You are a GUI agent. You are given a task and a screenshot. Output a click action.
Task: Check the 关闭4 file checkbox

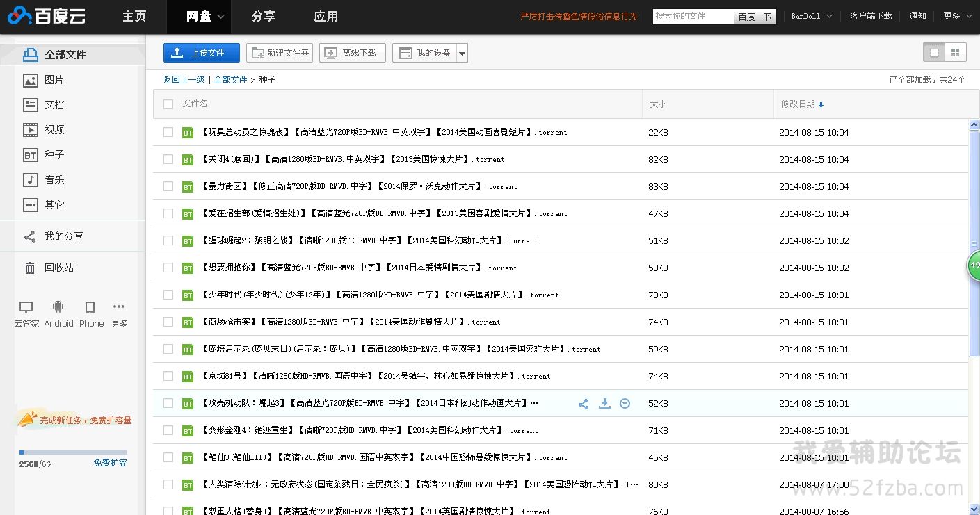168,159
